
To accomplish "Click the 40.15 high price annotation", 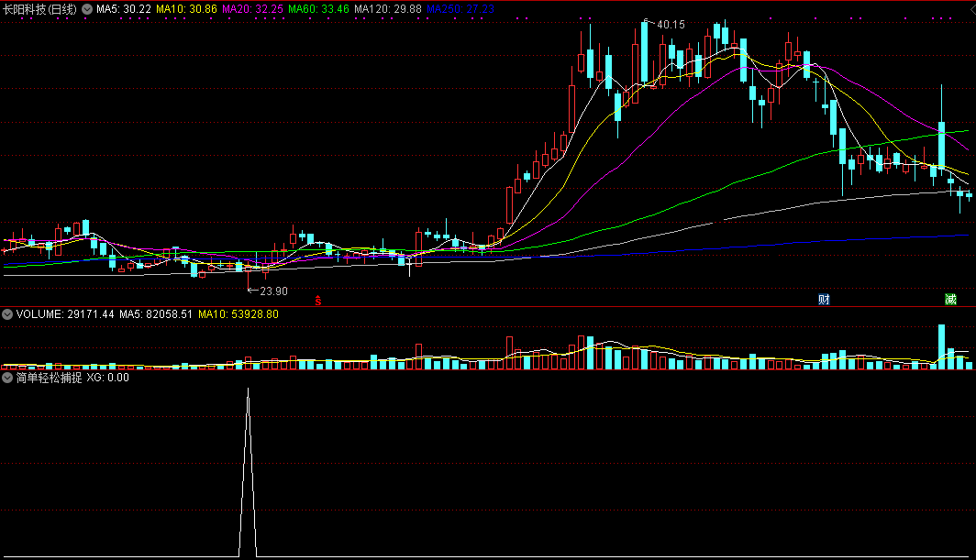I will point(671,24).
